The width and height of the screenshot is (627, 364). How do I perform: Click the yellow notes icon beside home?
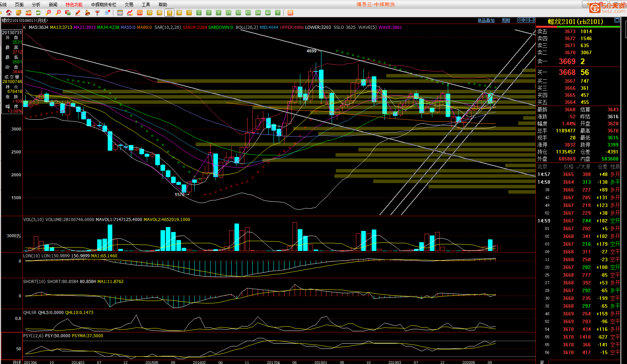19,13
